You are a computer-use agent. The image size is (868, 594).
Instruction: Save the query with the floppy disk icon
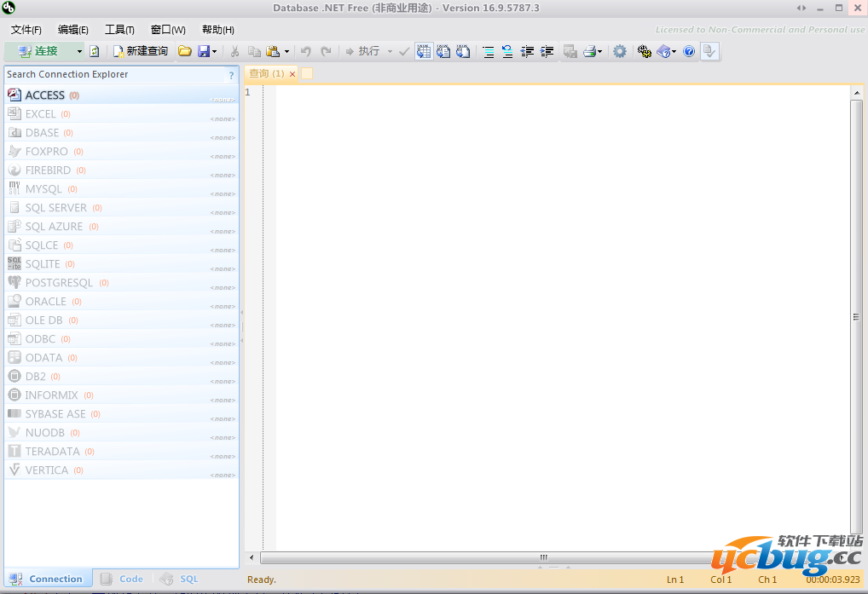[x=204, y=51]
